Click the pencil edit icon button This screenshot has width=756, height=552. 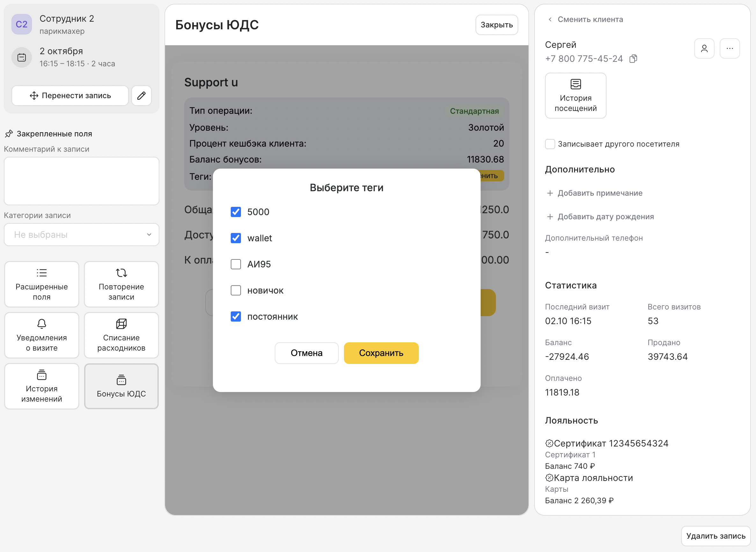[x=141, y=96]
